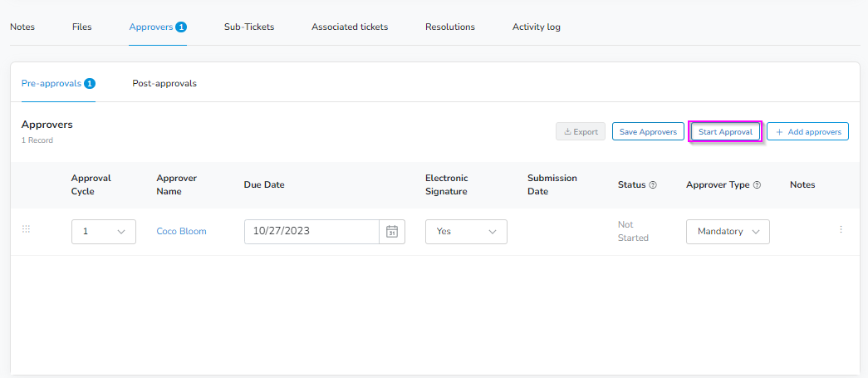The height and width of the screenshot is (378, 868).
Task: Expand the Mandatory Approver Type dropdown
Action: (x=728, y=231)
